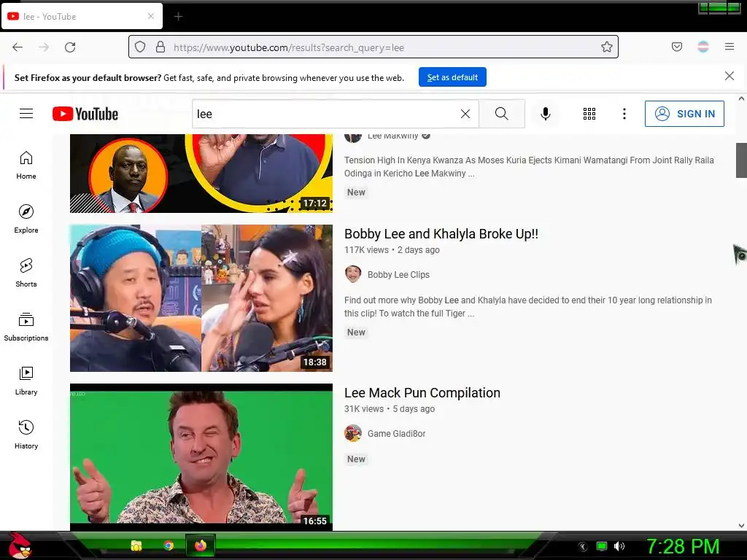The height and width of the screenshot is (560, 747).
Task: Click Find out more why Bobby Lee description
Action: pyautogui.click(x=528, y=307)
